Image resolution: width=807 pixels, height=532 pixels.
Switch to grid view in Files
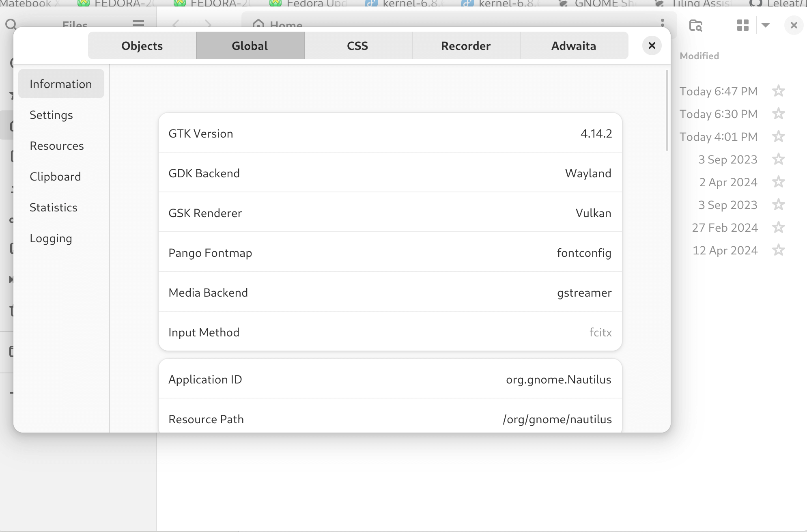click(742, 25)
